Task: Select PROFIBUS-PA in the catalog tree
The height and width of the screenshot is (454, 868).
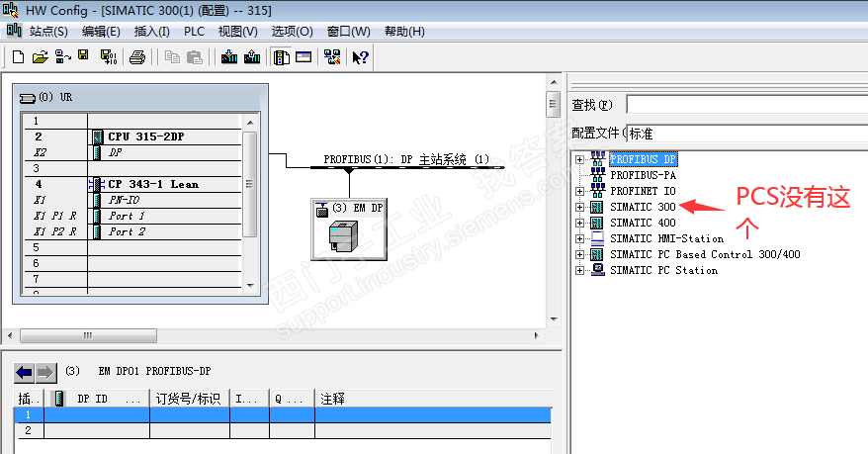Action: click(644, 175)
